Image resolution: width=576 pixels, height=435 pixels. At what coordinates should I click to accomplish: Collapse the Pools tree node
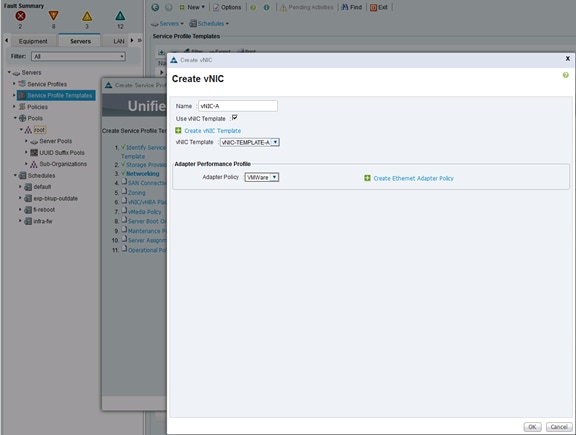pyautogui.click(x=15, y=118)
